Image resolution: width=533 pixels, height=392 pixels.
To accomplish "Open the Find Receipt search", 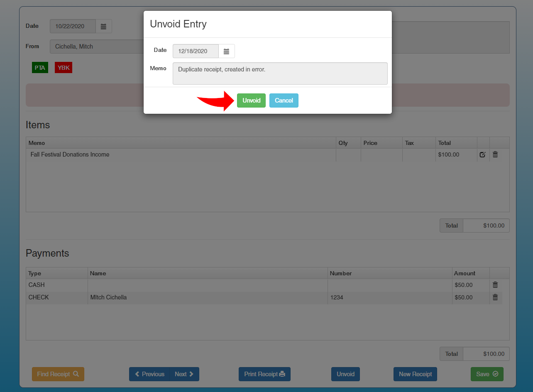I will [x=58, y=374].
